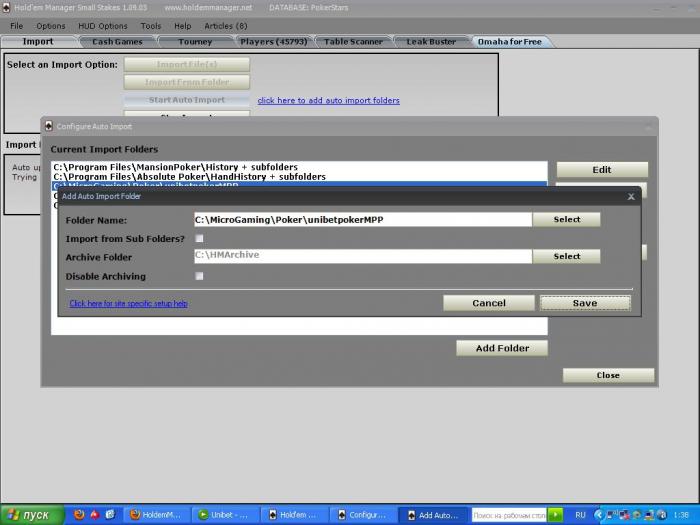
Task: Save the auto import folder
Action: 585,303
